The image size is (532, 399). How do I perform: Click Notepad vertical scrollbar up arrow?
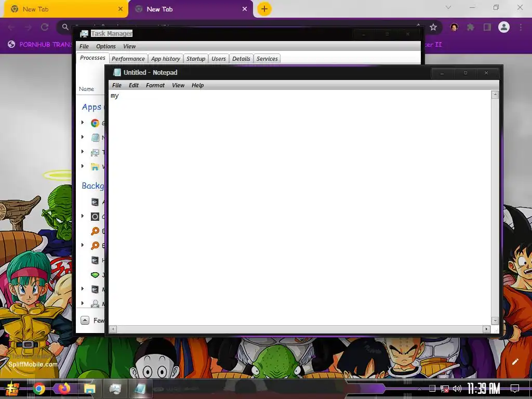(x=495, y=95)
